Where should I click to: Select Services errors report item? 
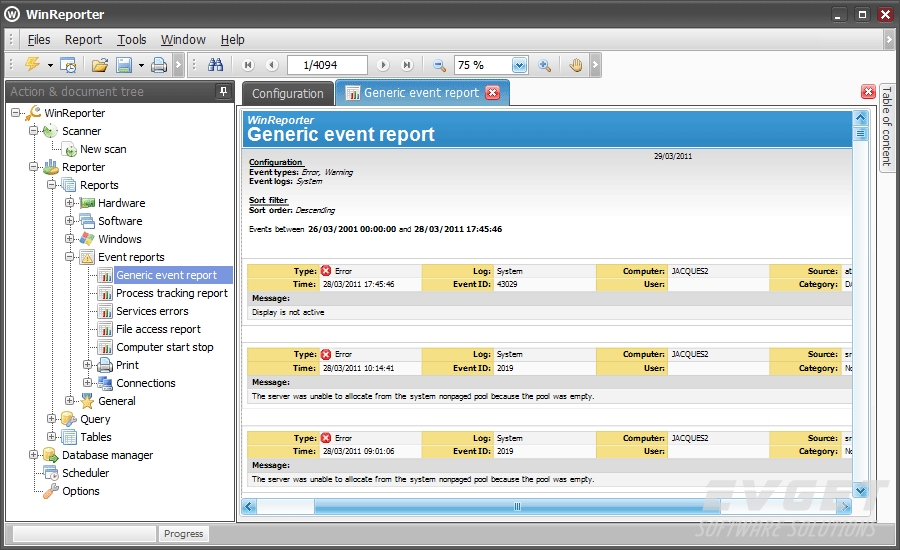click(152, 311)
